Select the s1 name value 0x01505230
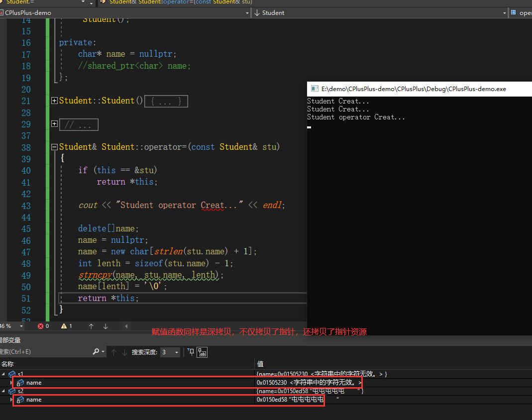Viewport: 532px width, 420px height. [x=271, y=383]
